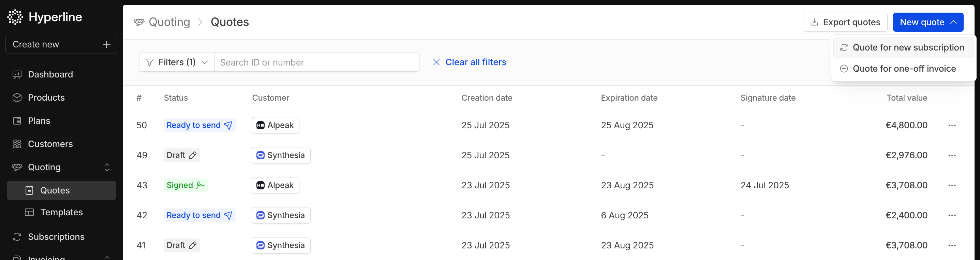Toggle the Quoting section expander arrows
Image resolution: width=980 pixels, height=260 pixels.
click(107, 167)
